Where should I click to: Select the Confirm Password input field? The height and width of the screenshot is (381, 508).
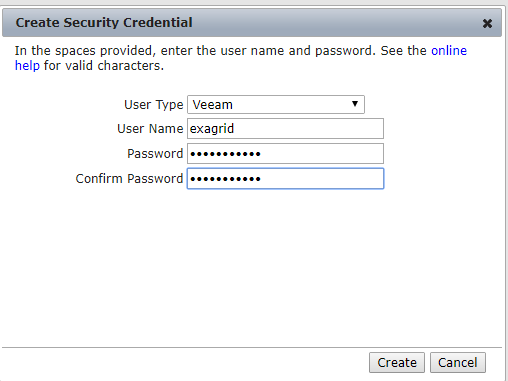tap(285, 179)
